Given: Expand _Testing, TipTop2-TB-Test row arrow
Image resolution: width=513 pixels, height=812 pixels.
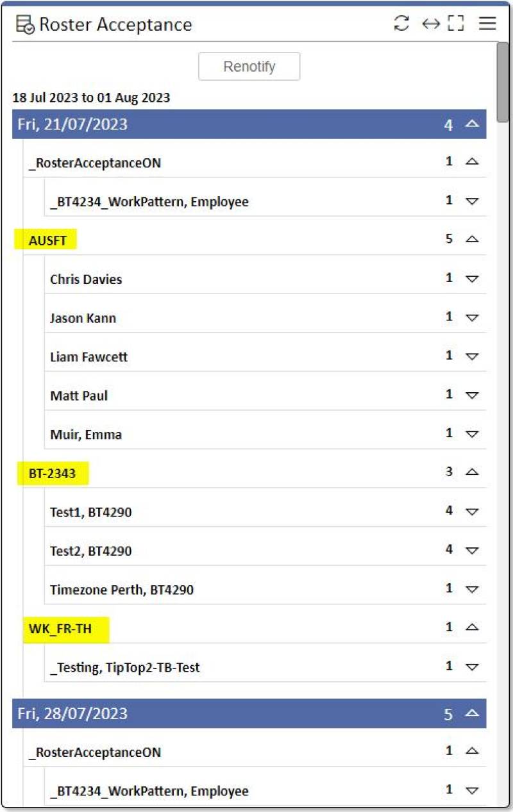Looking at the screenshot, I should tap(472, 667).
